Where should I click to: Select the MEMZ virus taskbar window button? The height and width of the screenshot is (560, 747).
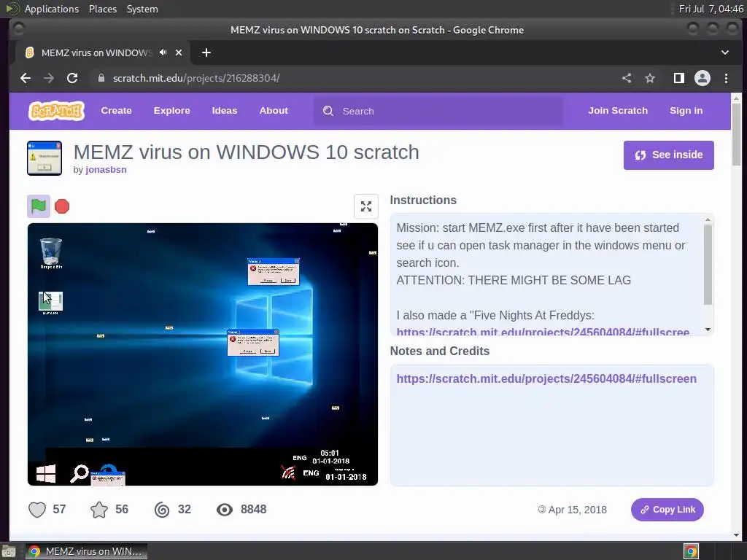tap(86, 551)
